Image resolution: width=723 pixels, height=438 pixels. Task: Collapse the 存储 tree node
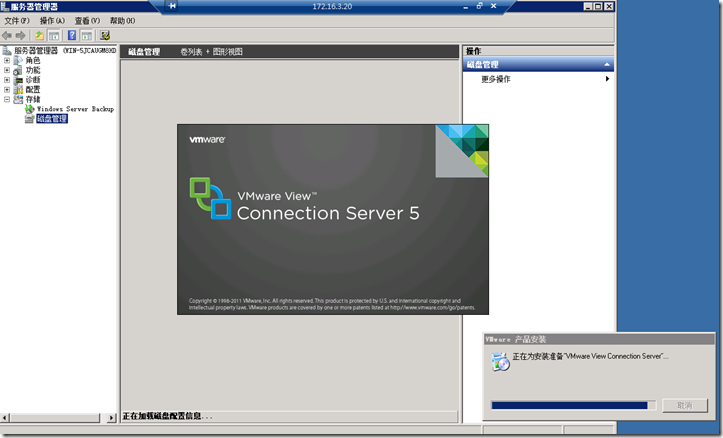click(7, 99)
